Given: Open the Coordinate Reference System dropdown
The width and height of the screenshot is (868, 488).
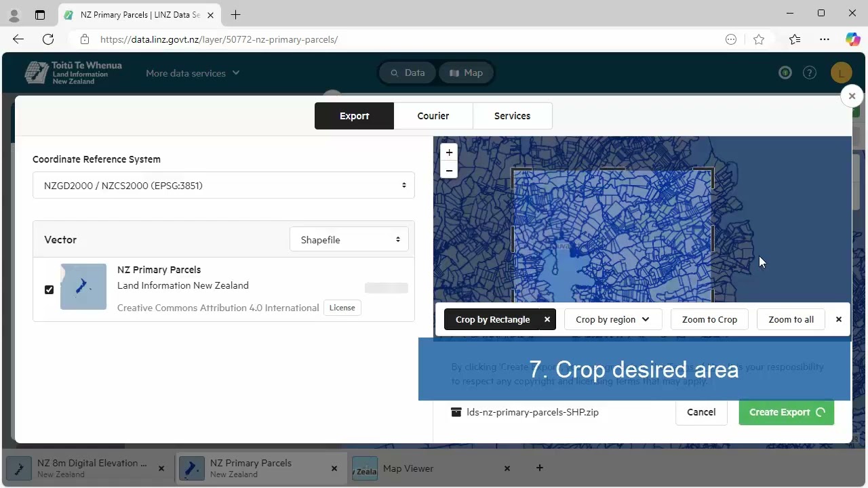Looking at the screenshot, I should [224, 185].
